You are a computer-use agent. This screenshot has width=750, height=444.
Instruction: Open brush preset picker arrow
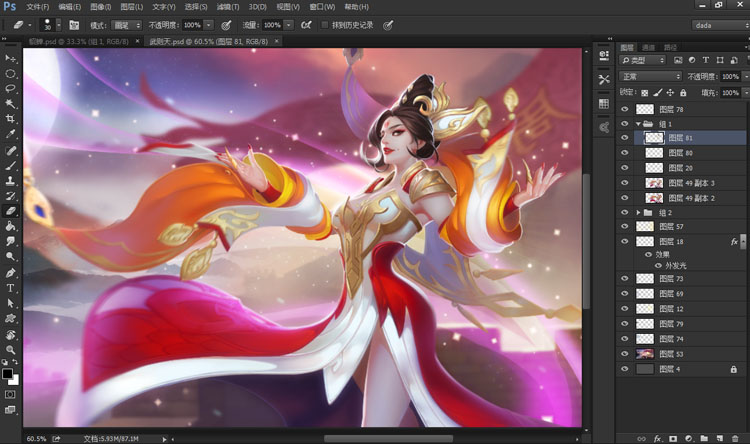58,25
